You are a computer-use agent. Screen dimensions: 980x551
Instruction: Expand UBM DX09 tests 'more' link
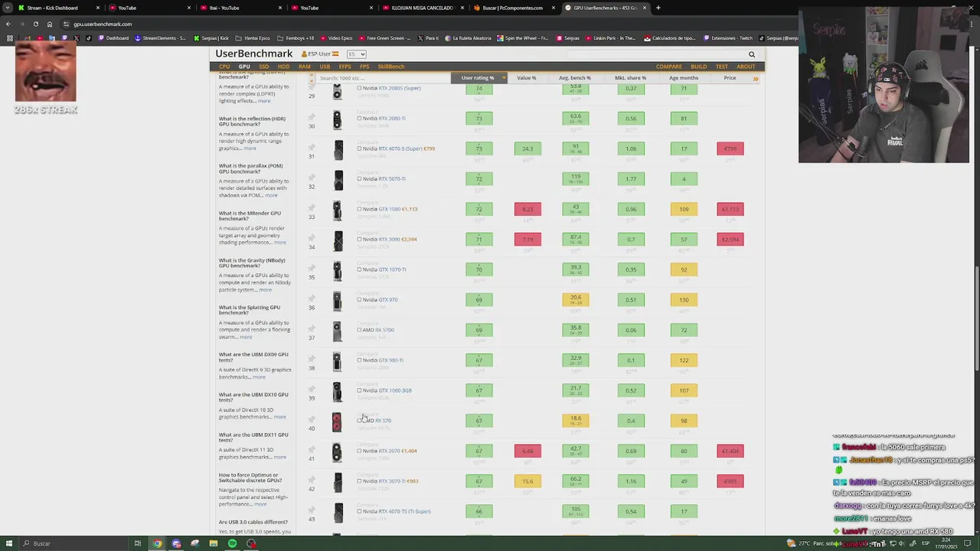point(259,377)
